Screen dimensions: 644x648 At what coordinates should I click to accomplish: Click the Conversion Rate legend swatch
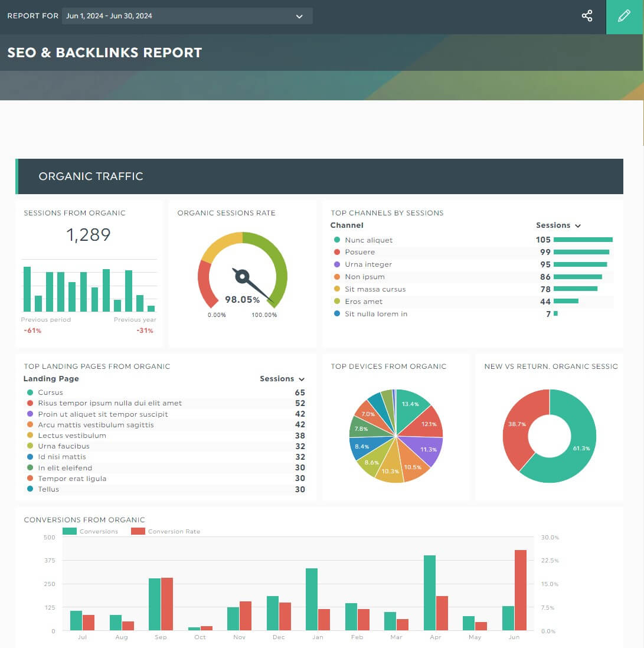click(138, 531)
